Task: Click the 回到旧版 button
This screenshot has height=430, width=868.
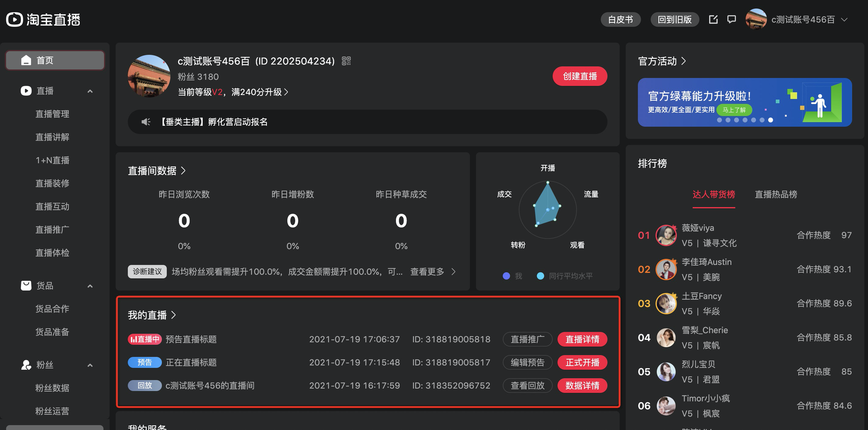Action: coord(675,20)
